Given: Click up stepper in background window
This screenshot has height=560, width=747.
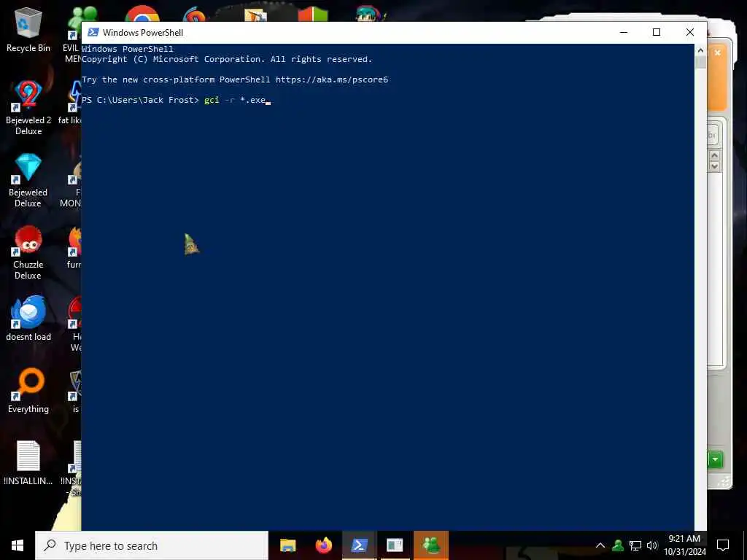Looking at the screenshot, I should tap(715, 156).
